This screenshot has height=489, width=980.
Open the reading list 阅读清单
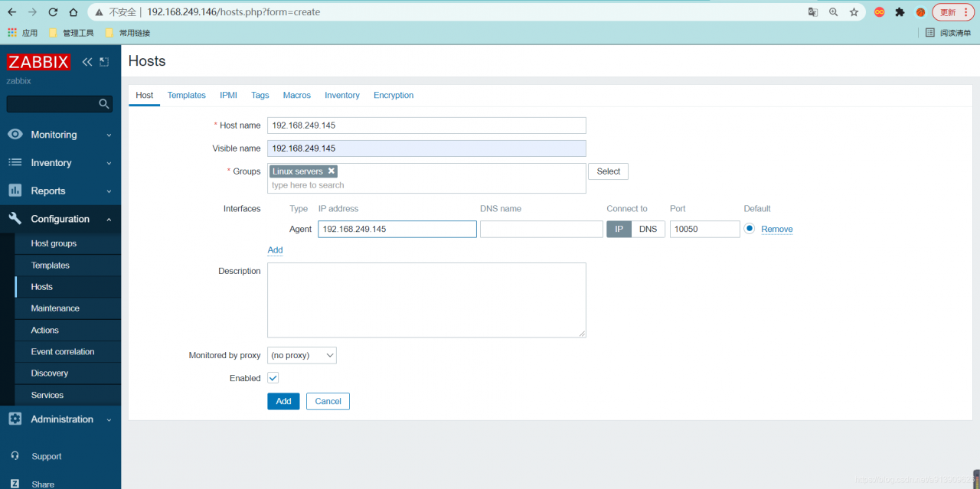[948, 33]
